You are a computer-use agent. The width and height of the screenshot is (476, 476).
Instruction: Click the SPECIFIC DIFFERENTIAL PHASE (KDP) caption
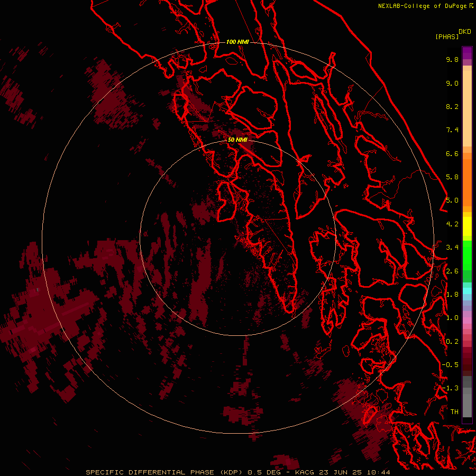point(164,472)
